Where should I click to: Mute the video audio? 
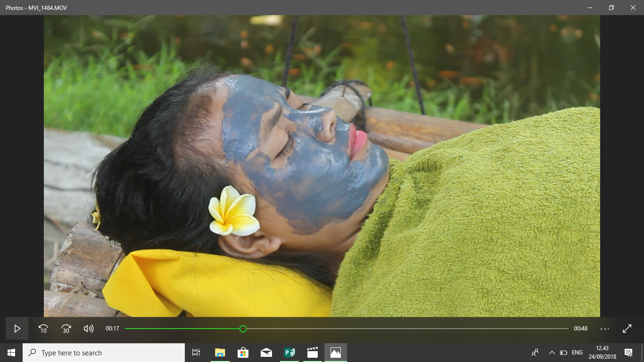point(88,329)
